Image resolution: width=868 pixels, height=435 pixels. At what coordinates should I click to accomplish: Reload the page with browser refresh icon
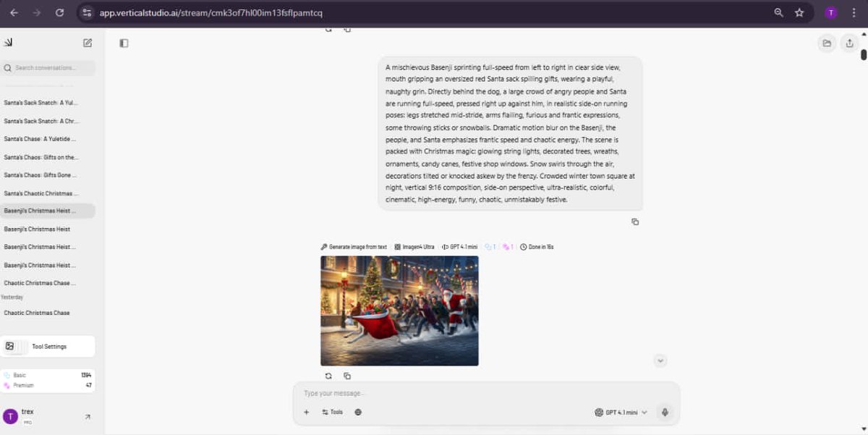[60, 12]
